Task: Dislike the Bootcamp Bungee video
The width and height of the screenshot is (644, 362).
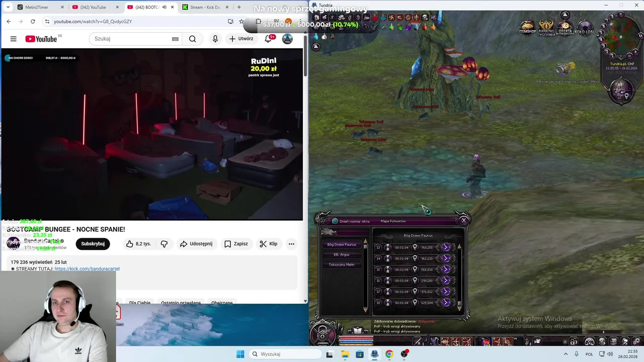Action: point(164,244)
